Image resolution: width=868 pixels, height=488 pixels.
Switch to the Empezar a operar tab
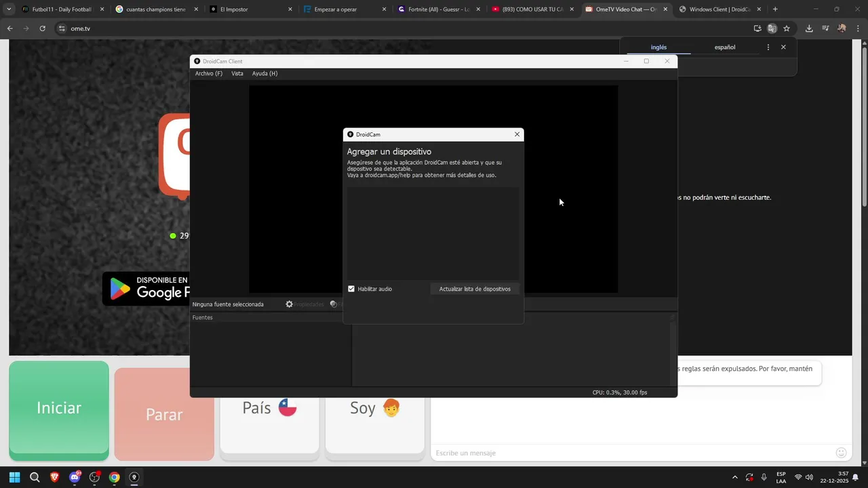click(344, 9)
